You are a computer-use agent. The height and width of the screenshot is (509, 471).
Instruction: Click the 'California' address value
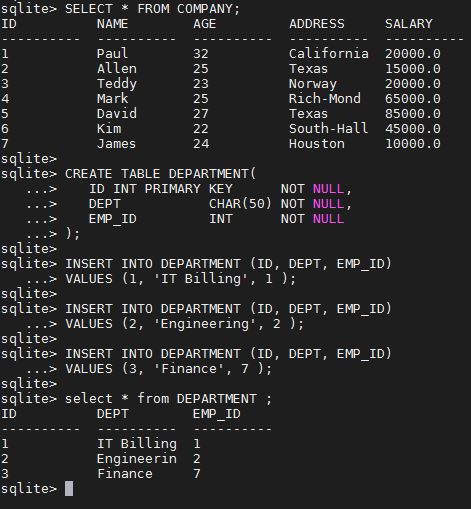(x=329, y=54)
